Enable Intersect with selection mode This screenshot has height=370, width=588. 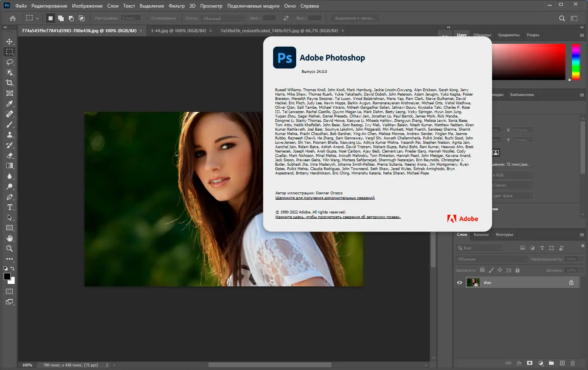[x=82, y=18]
